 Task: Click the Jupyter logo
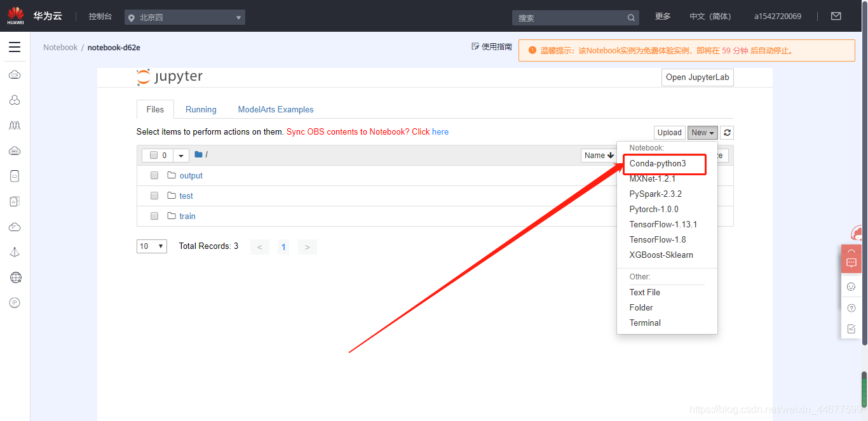coord(170,77)
